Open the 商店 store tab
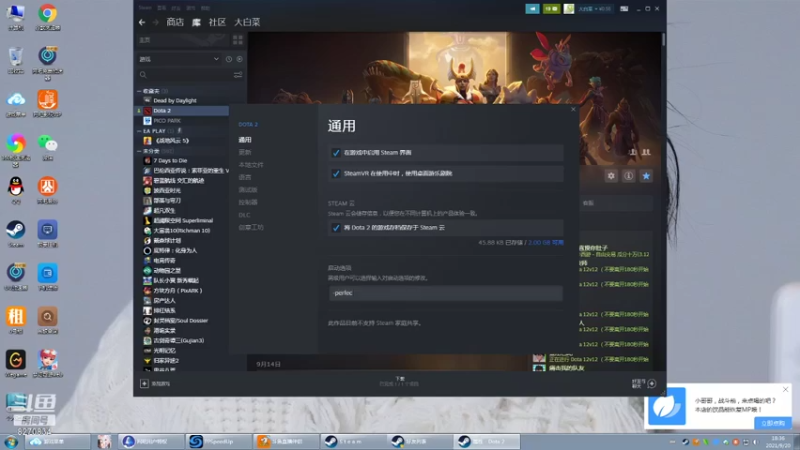This screenshot has height=450, width=800. [175, 22]
